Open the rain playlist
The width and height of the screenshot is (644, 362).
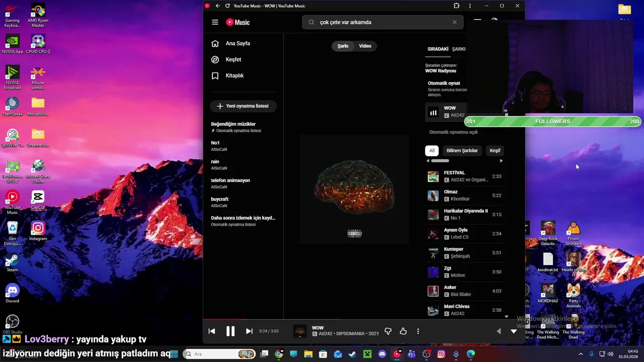pyautogui.click(x=243, y=164)
